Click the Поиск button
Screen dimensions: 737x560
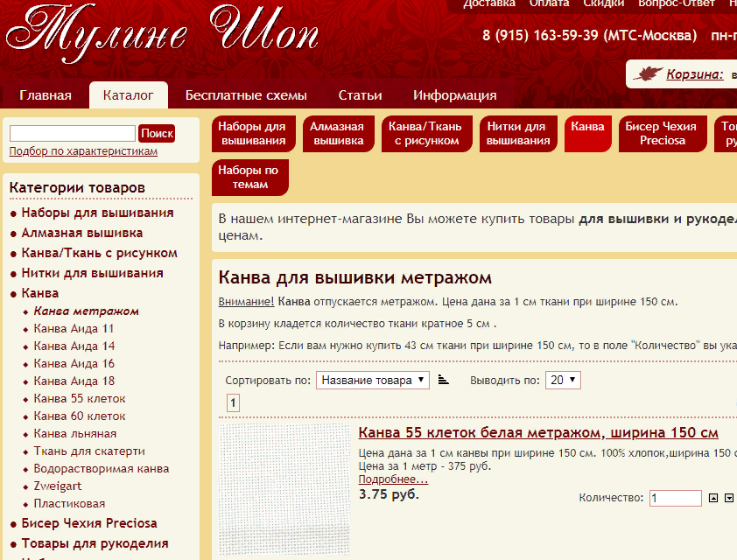[x=157, y=133]
